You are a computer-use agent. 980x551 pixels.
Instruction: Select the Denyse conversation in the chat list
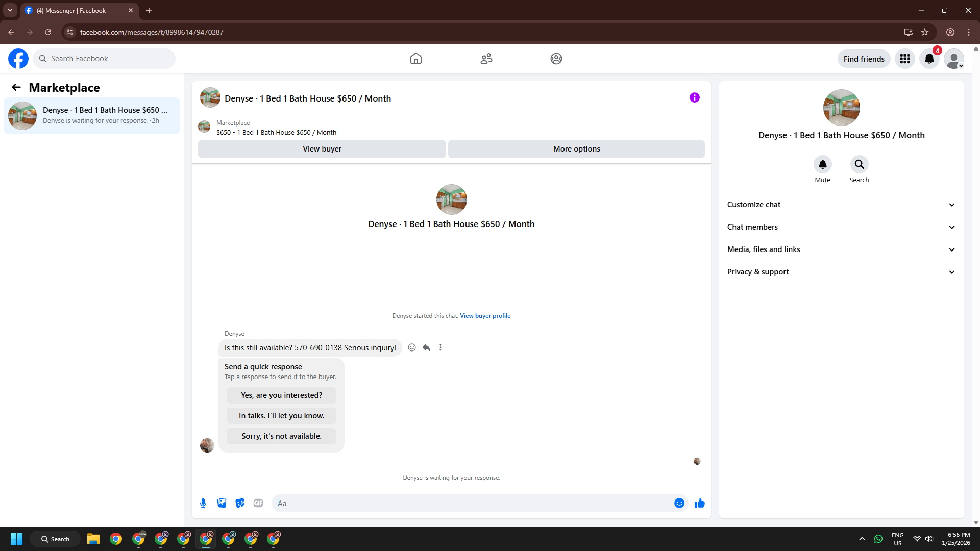tap(92, 116)
